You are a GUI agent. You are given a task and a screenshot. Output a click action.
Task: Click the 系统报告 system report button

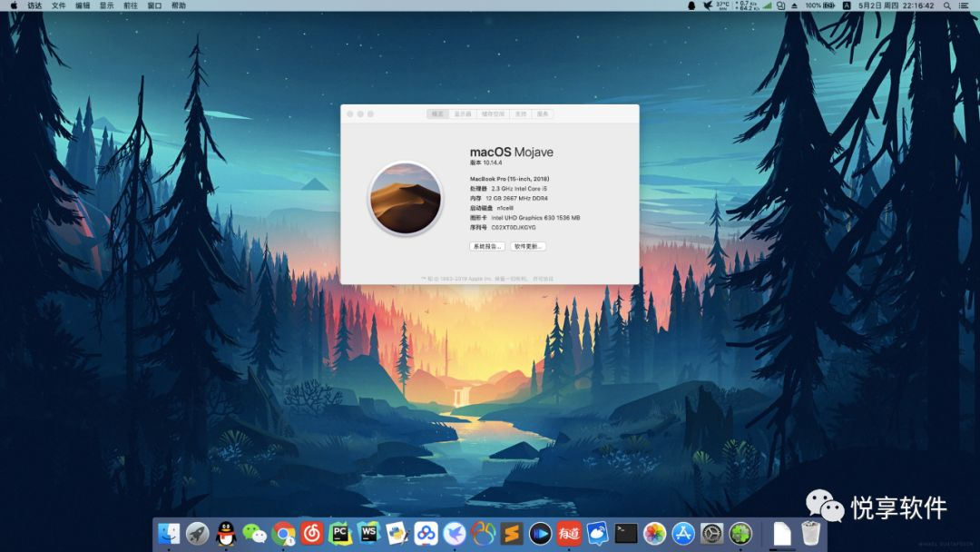tap(487, 246)
